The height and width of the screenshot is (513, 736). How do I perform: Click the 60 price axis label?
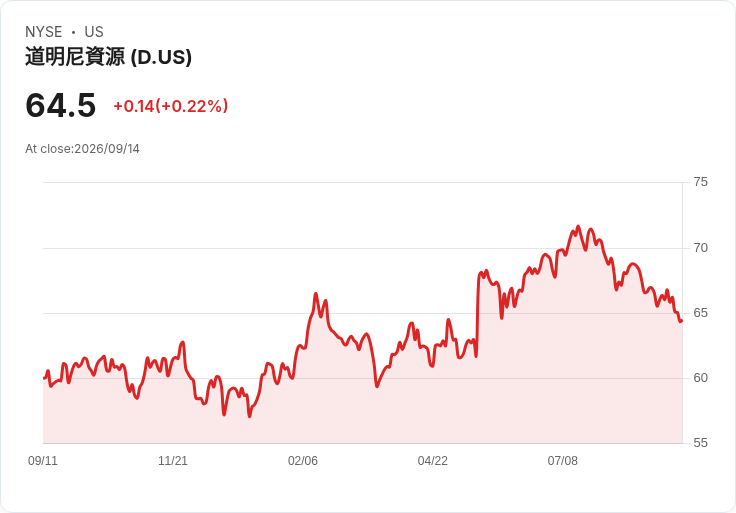click(700, 378)
